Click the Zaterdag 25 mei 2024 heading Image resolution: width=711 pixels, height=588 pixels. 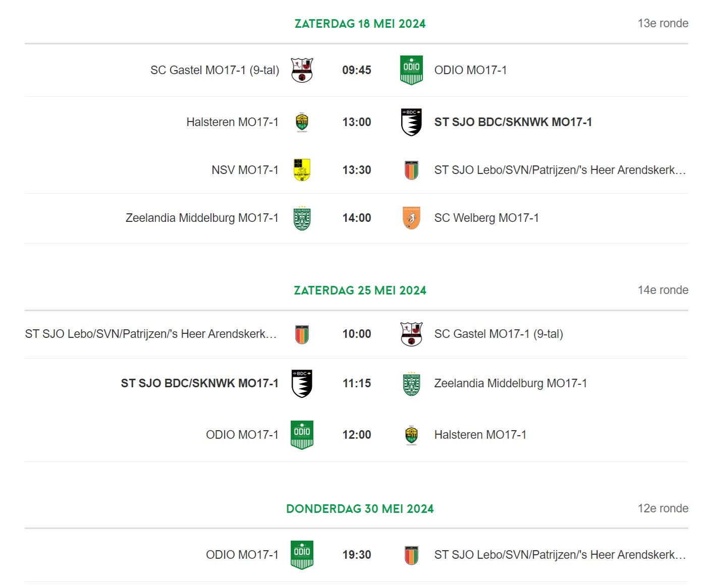360,290
